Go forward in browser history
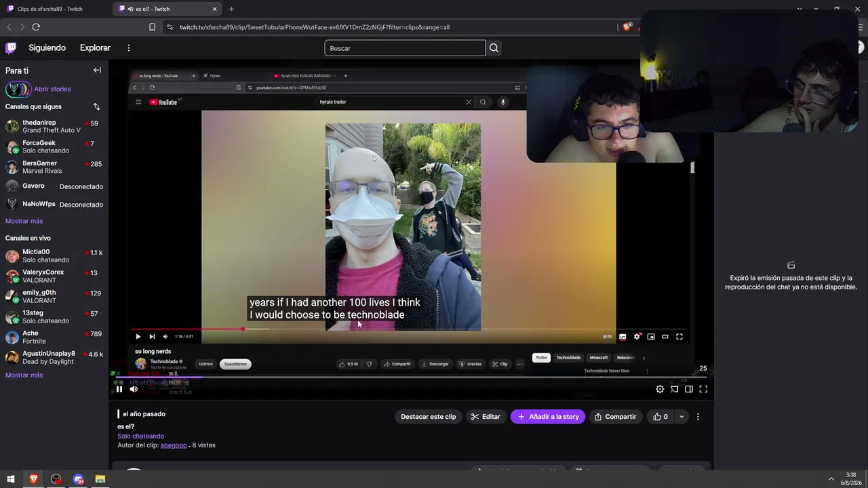 coord(22,27)
